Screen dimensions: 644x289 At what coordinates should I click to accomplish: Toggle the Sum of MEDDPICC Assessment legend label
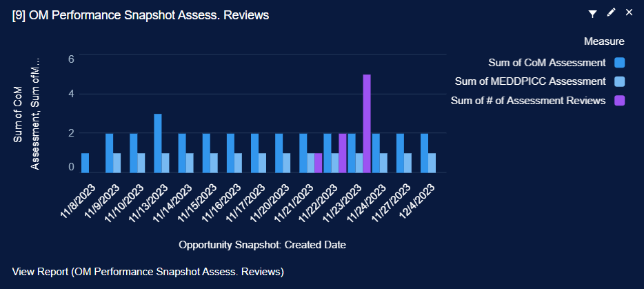click(530, 81)
